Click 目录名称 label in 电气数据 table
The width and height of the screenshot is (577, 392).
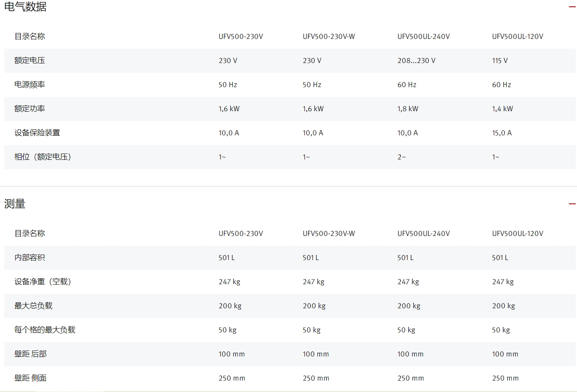coord(30,36)
